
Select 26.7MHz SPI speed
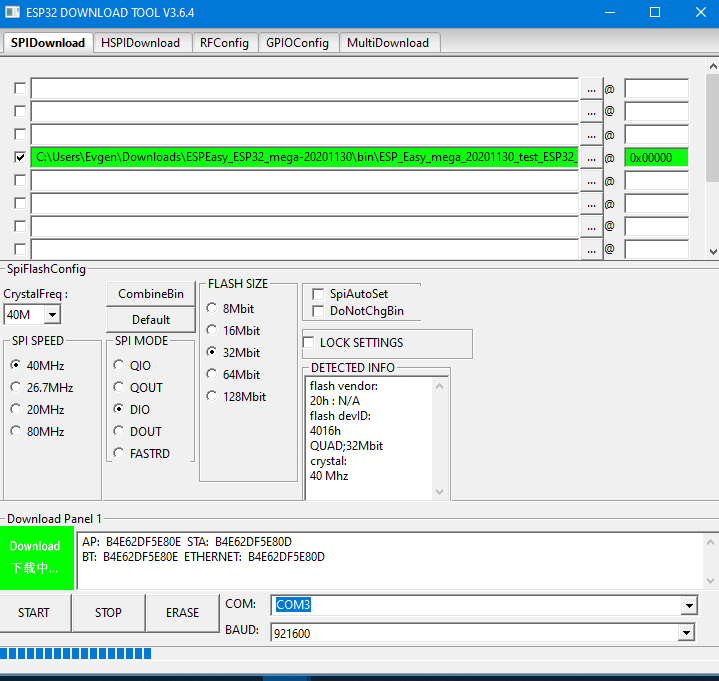coord(42,388)
